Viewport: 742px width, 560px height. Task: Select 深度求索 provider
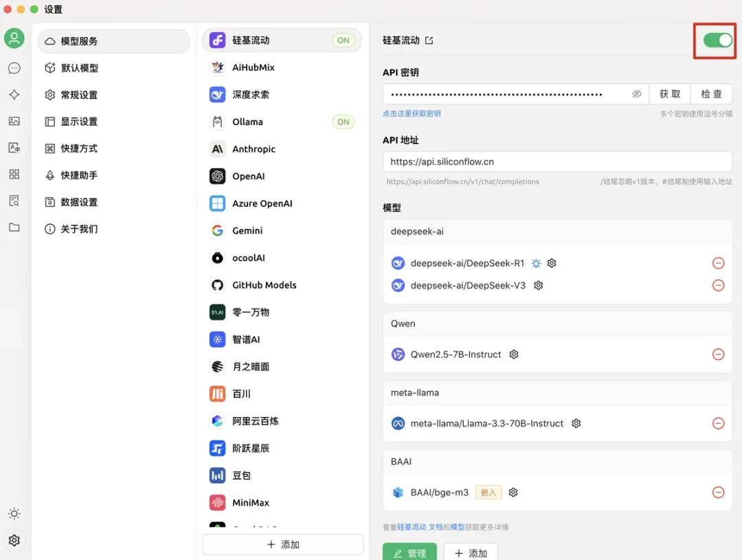coord(282,95)
